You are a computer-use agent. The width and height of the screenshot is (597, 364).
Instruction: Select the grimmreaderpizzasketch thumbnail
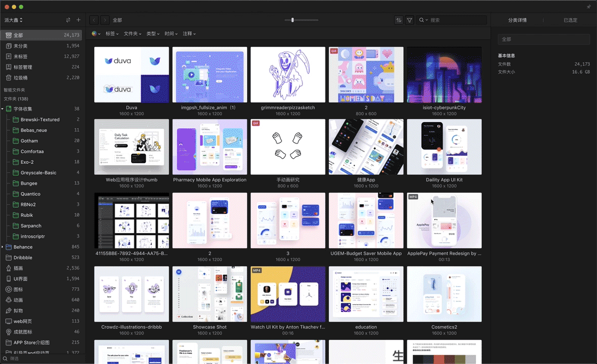[x=288, y=74]
